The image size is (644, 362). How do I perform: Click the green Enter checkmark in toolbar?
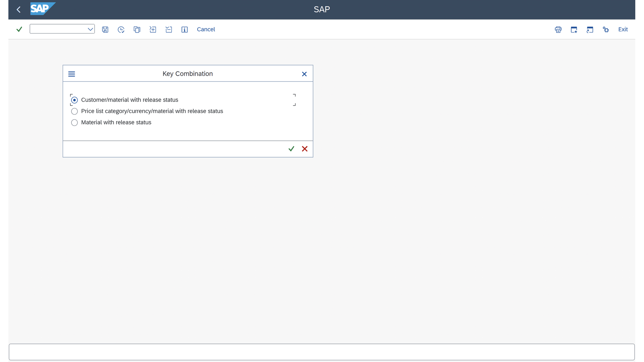coord(19,29)
